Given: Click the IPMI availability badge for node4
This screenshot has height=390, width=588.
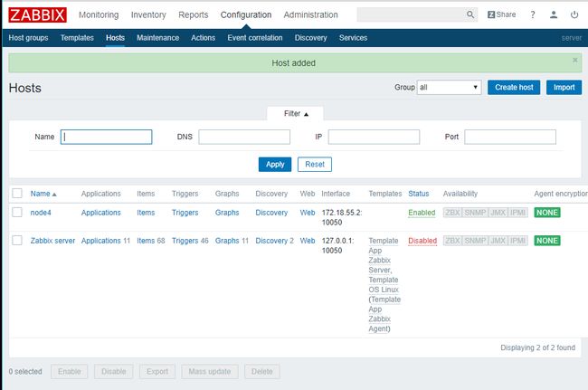Looking at the screenshot, I should point(517,213).
